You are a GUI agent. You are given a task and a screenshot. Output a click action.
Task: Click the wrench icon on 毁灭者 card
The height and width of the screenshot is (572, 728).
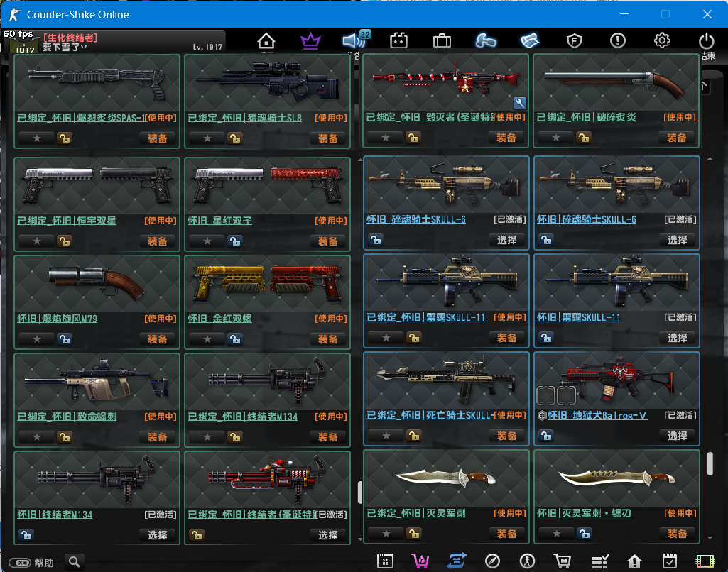[520, 103]
